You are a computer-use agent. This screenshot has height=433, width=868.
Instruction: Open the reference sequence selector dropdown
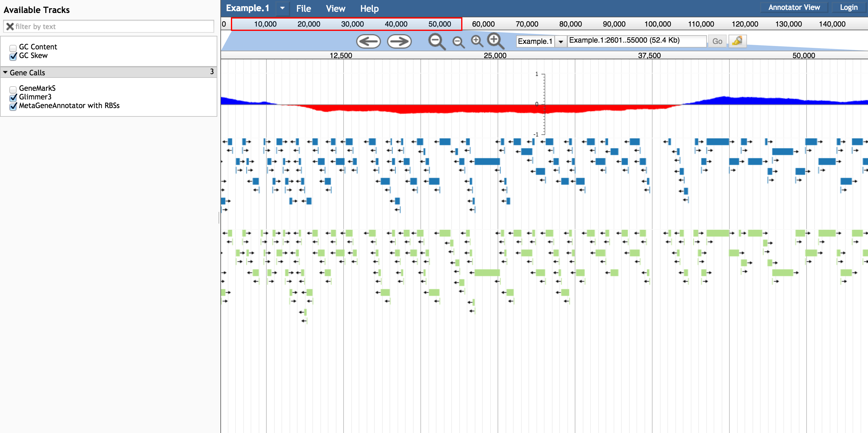pyautogui.click(x=561, y=41)
